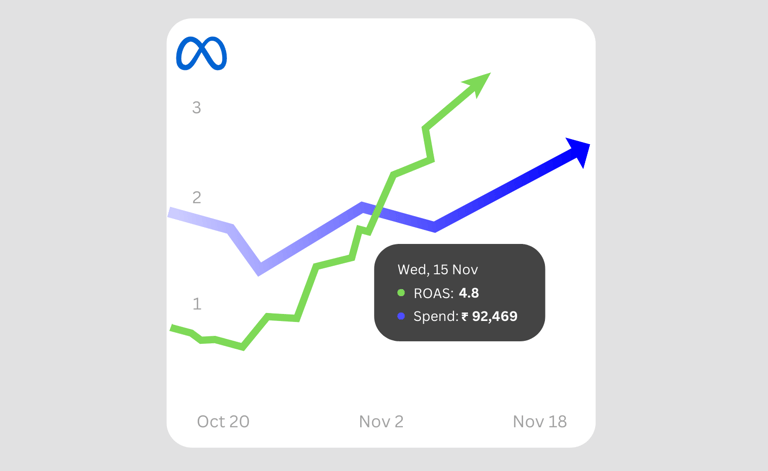
Task: Click the lowest point of green ROAS line
Action: coord(243,347)
